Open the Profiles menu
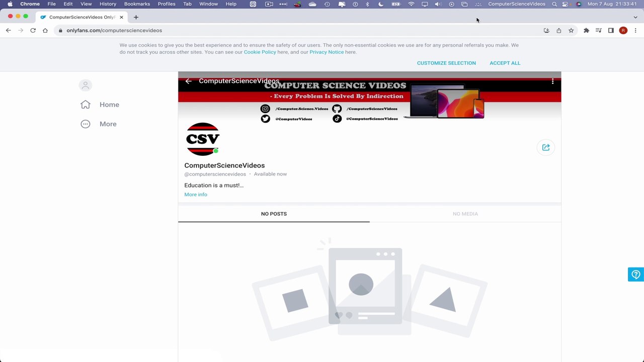 coord(167,4)
